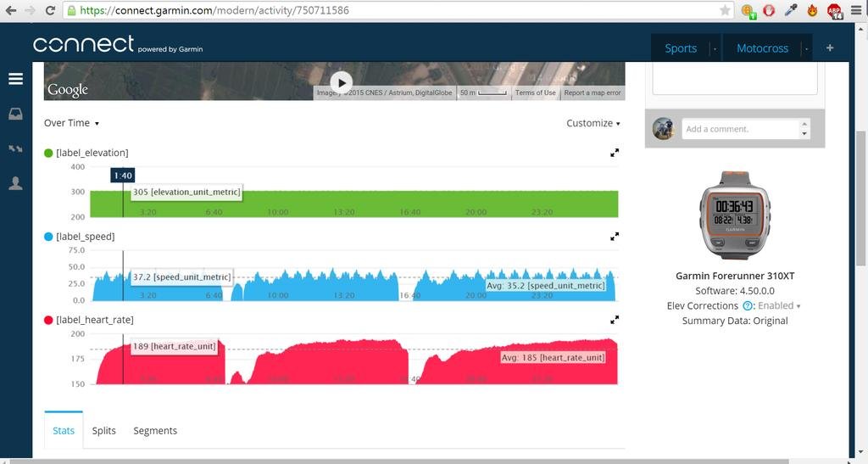Click the Sports button in header
868x464 pixels.
(x=681, y=48)
